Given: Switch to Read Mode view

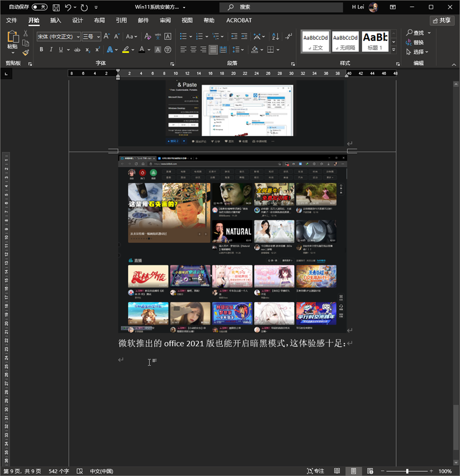Looking at the screenshot, I should (x=337, y=471).
